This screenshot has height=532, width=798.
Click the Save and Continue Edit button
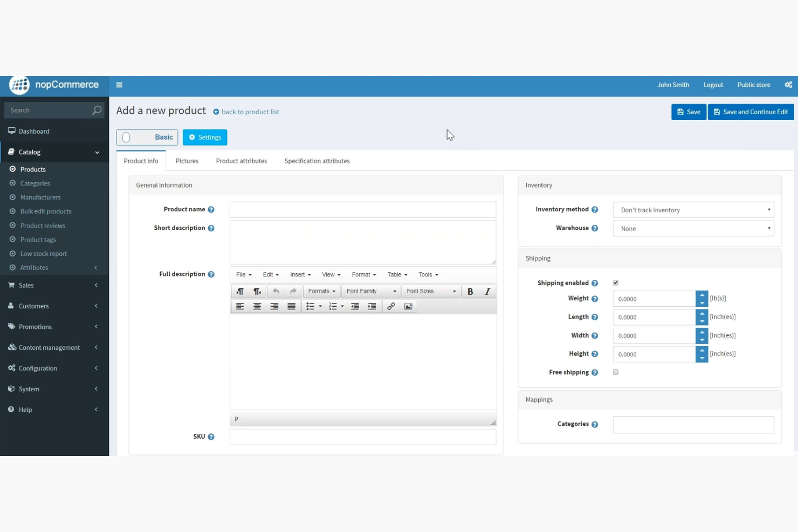pos(751,112)
